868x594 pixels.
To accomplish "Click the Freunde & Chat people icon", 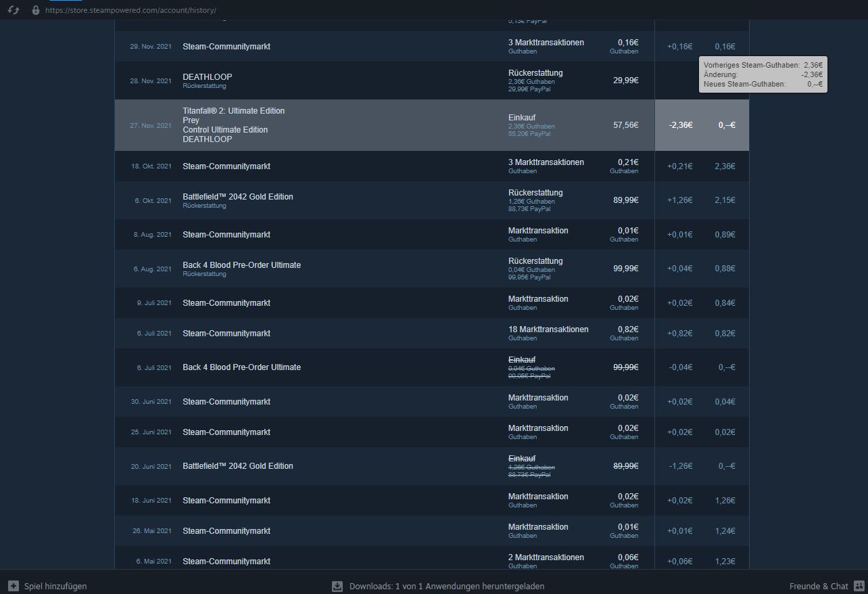I will (x=859, y=586).
